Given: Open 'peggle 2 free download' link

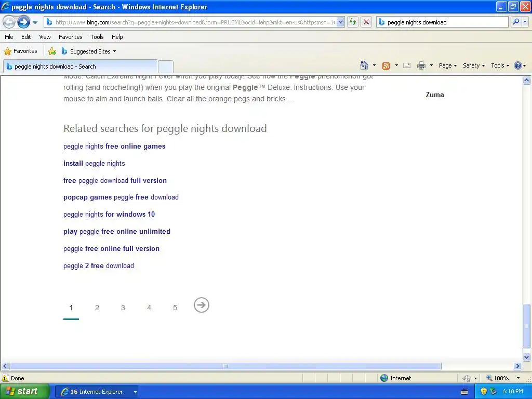Looking at the screenshot, I should 98,265.
